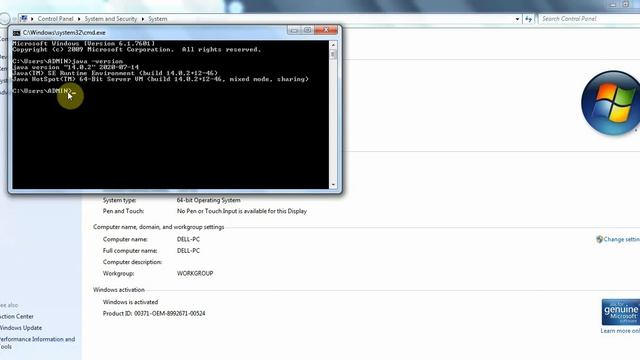The height and width of the screenshot is (360, 640).
Task: Click the genuine Microsoft badge
Action: tap(620, 312)
